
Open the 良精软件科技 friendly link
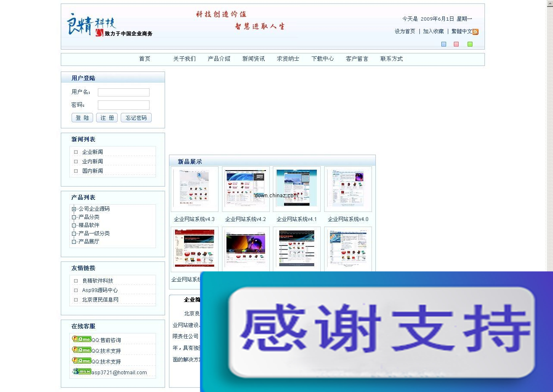(x=98, y=281)
